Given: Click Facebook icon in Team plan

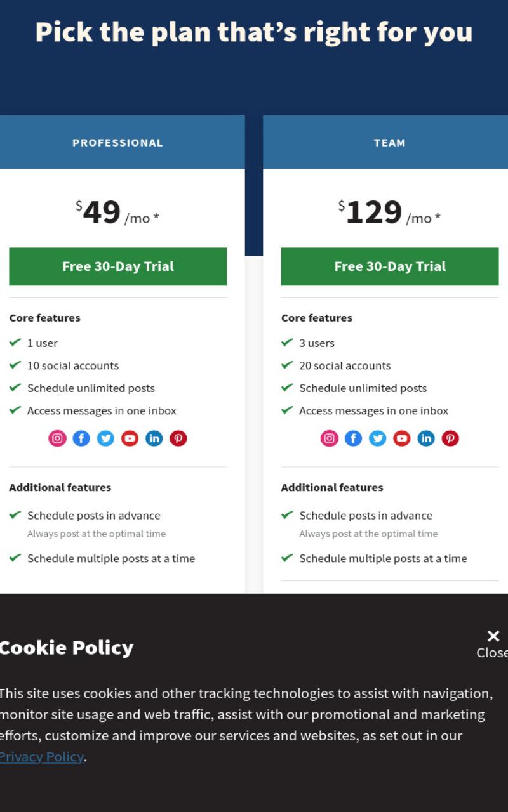Looking at the screenshot, I should click(x=354, y=438).
